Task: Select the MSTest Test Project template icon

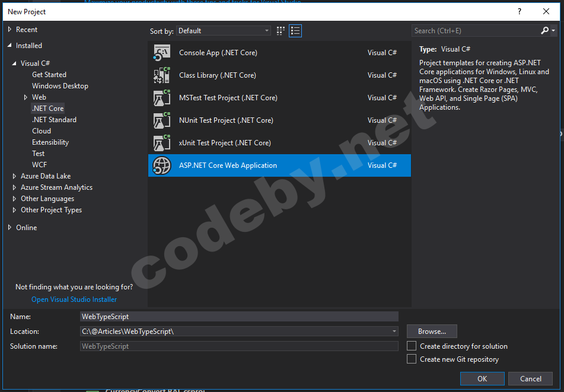Action: pyautogui.click(x=162, y=98)
